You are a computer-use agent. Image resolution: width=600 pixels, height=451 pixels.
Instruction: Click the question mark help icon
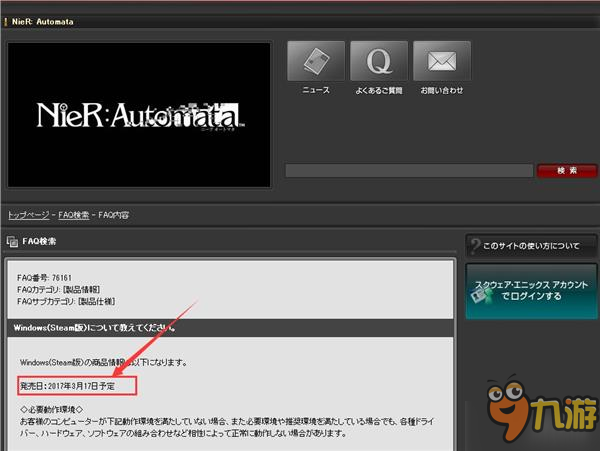[x=475, y=245]
